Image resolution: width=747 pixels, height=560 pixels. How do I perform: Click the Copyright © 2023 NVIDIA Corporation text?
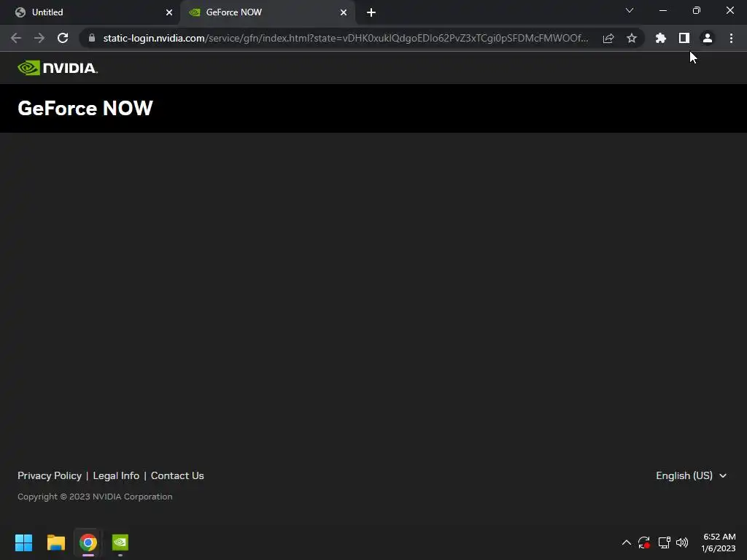(95, 497)
